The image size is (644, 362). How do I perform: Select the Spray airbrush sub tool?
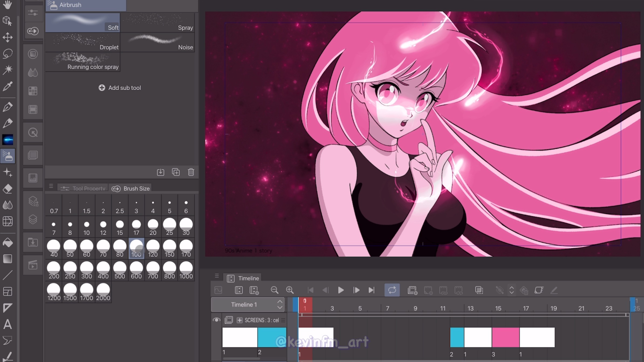coord(157,23)
